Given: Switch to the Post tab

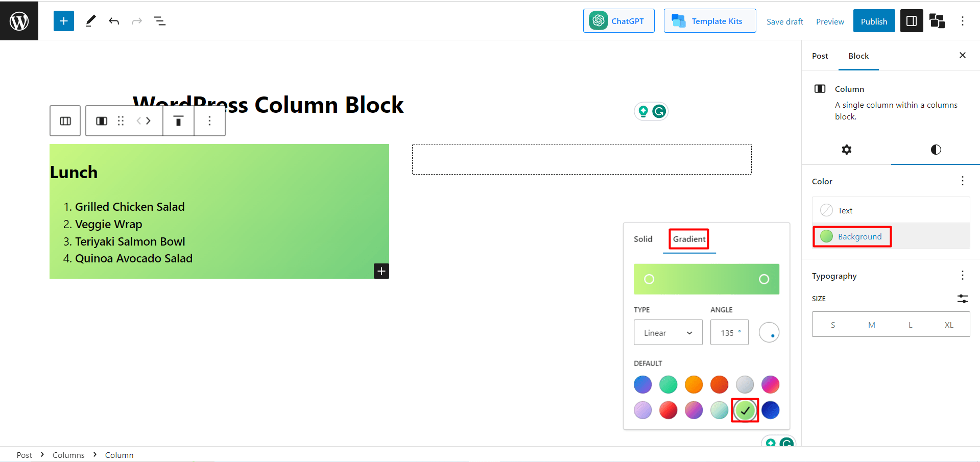Looking at the screenshot, I should [820, 56].
